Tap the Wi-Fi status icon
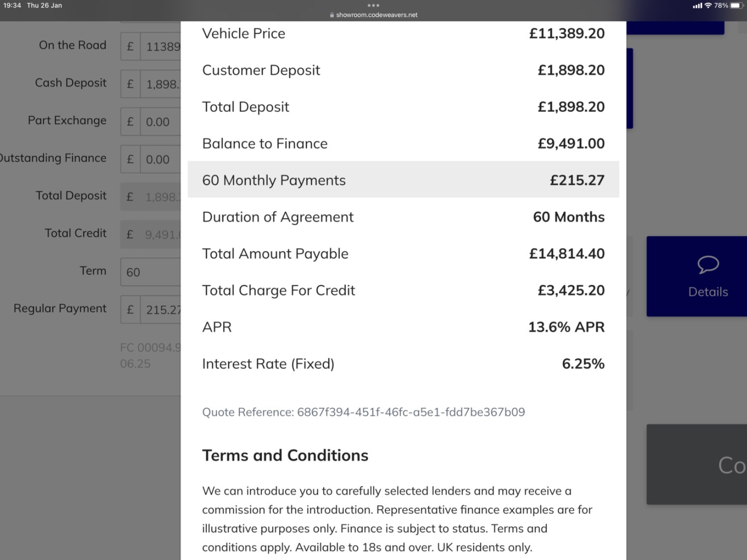 [708, 5]
